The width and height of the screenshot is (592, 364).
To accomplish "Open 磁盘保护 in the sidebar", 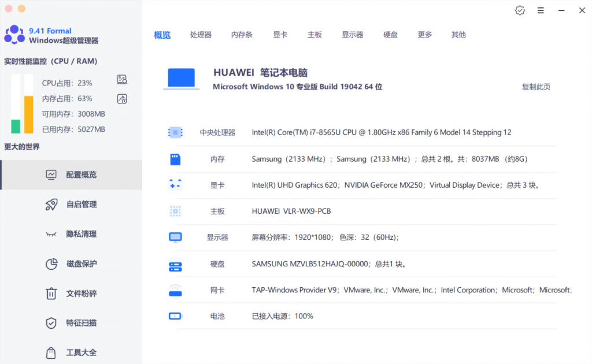I will tap(72, 263).
